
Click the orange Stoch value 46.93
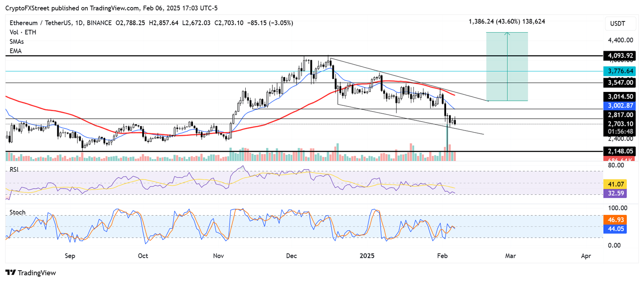[x=615, y=219]
